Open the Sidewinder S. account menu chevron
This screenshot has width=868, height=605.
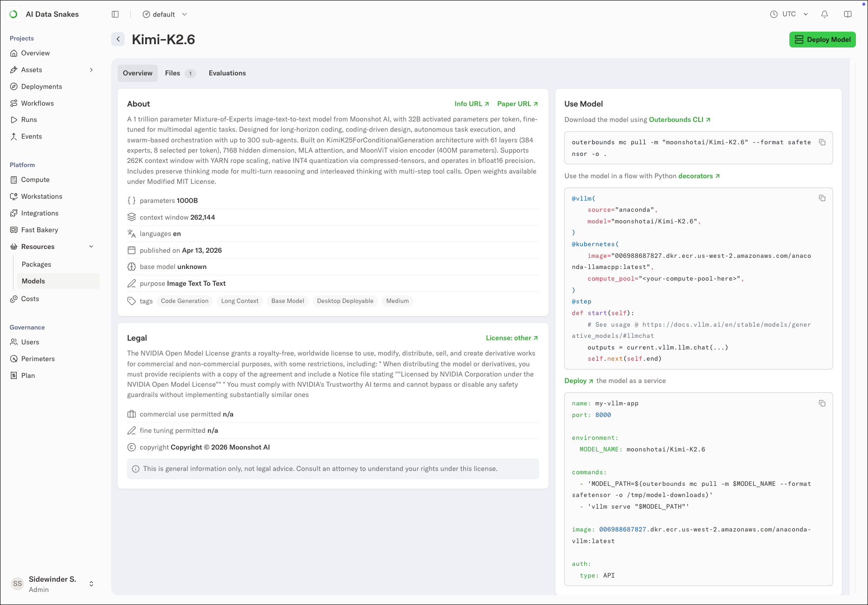[92, 584]
